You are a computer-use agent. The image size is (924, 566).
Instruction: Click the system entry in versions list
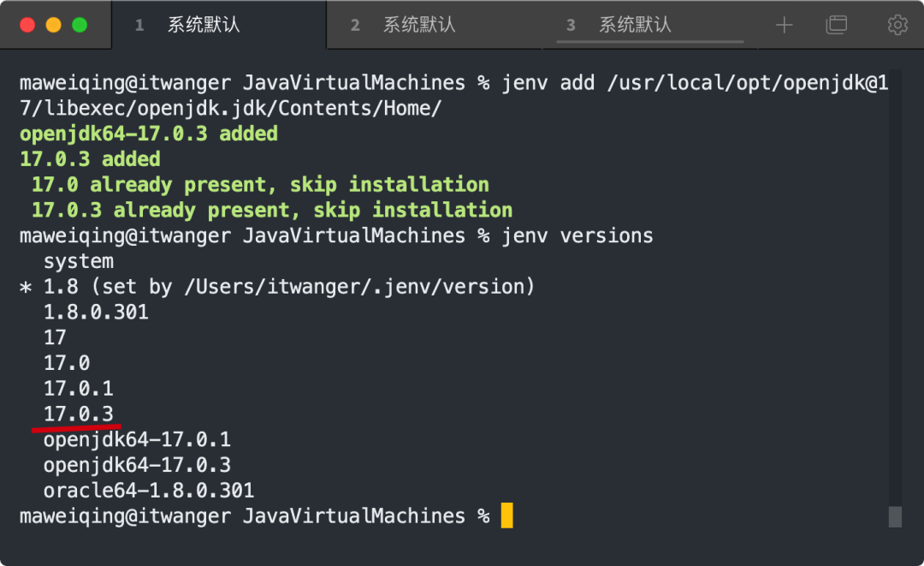click(x=79, y=261)
